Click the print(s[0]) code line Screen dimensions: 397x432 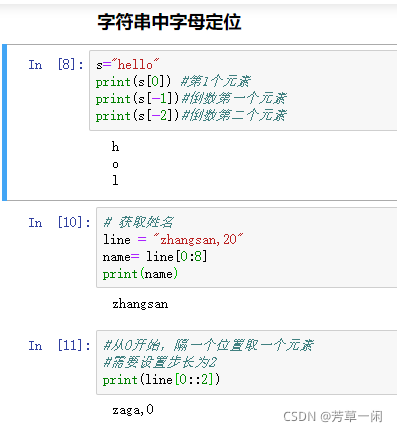click(x=173, y=81)
